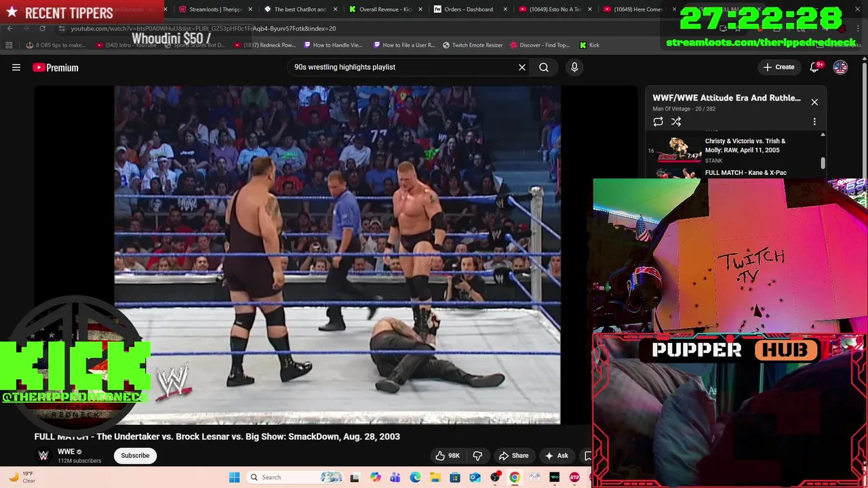Image resolution: width=868 pixels, height=488 pixels.
Task: Start voice search with microphone icon
Action: pyautogui.click(x=574, y=67)
